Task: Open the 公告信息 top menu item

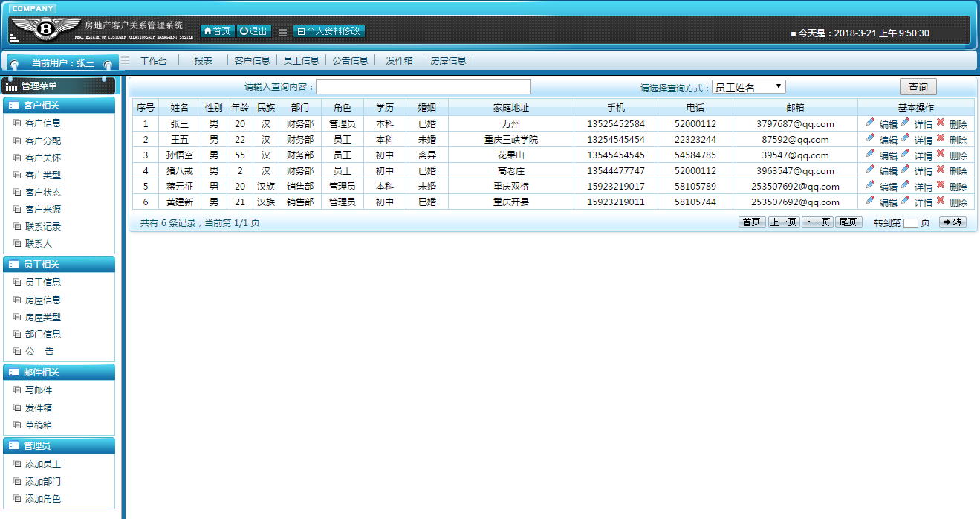Action: point(350,61)
